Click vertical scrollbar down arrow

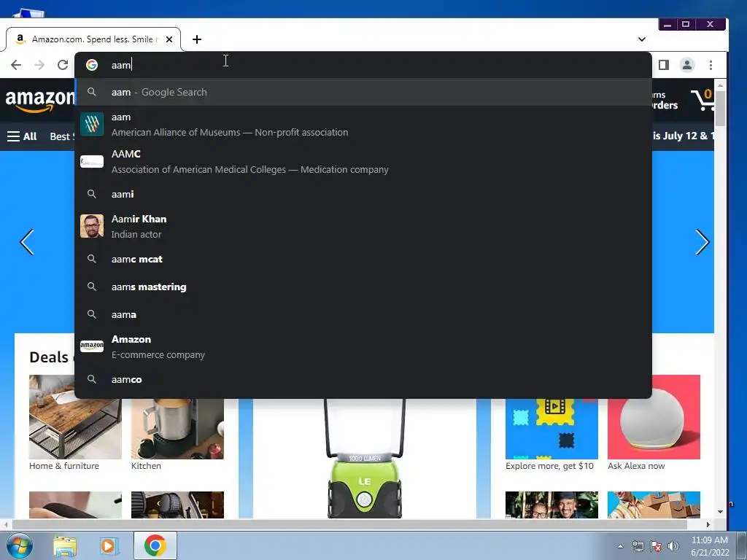tap(720, 511)
